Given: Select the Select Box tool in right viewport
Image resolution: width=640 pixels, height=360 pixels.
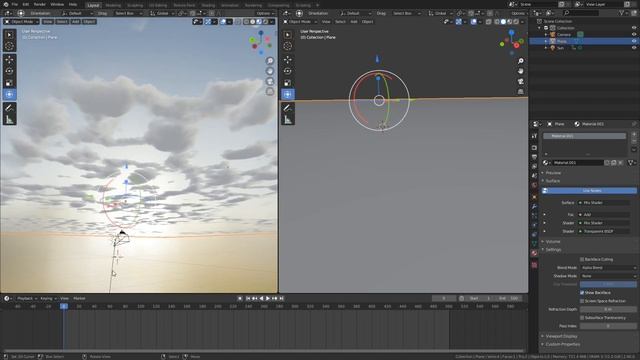Looking at the screenshot, I should pyautogui.click(x=288, y=35).
